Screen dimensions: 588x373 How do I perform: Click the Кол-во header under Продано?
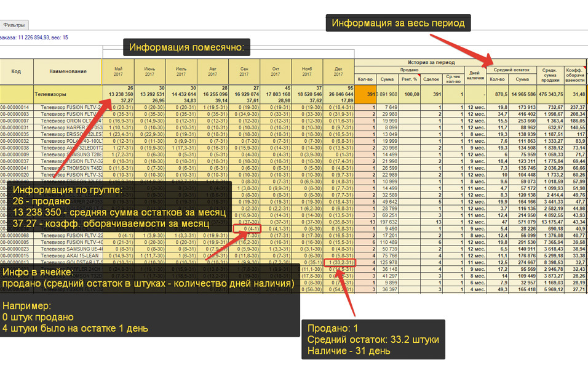tap(365, 79)
